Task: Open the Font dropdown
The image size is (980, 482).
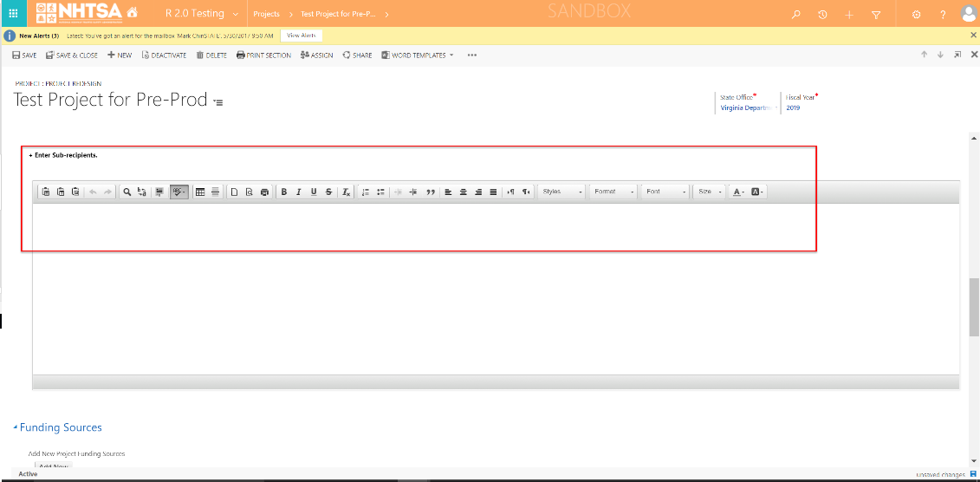Action: point(665,192)
